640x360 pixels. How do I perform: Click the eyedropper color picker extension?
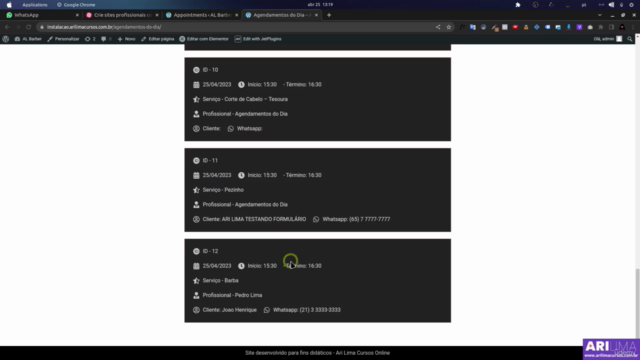pos(494,27)
